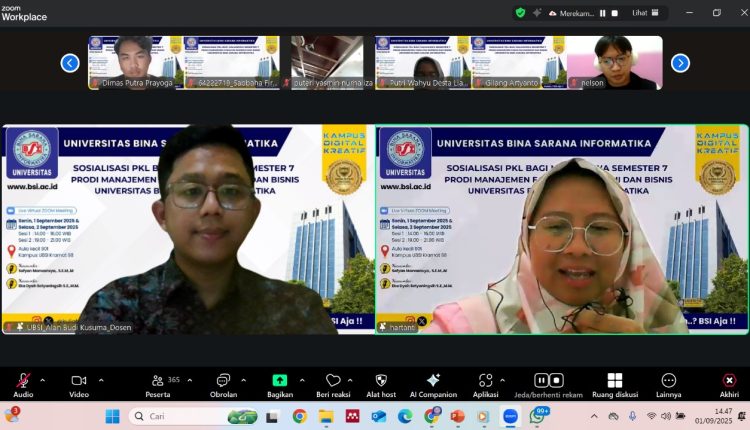Open File Explorer from the taskbar
750x430 pixels.
point(326,417)
